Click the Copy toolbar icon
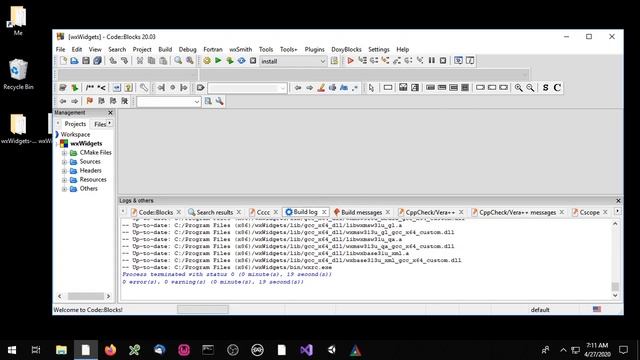 point(151,61)
